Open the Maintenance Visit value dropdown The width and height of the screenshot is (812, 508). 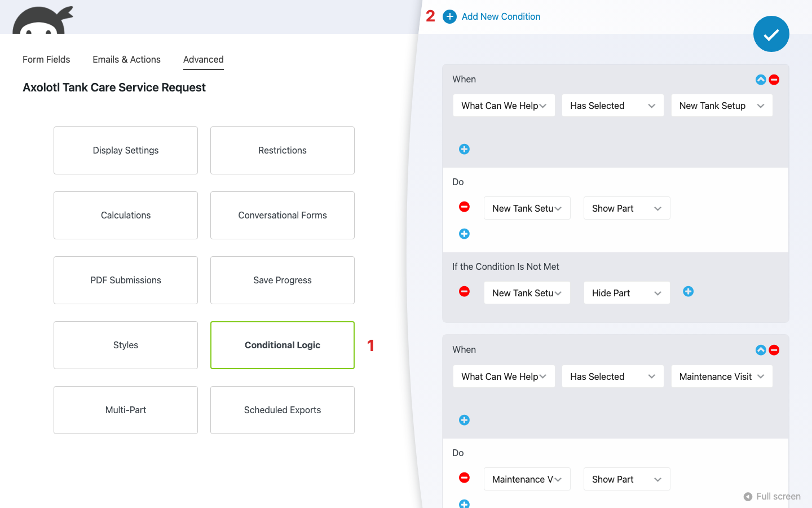722,376
